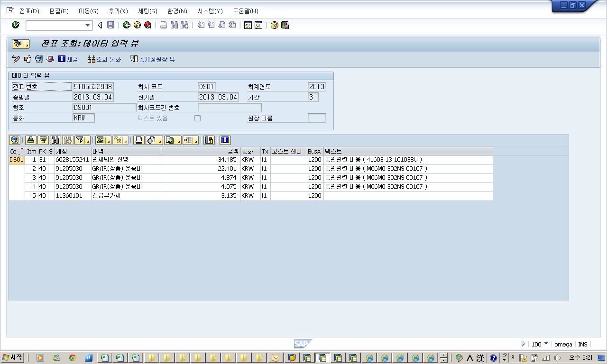
Task: Click the green Enter checkmark icon
Action: (15, 25)
